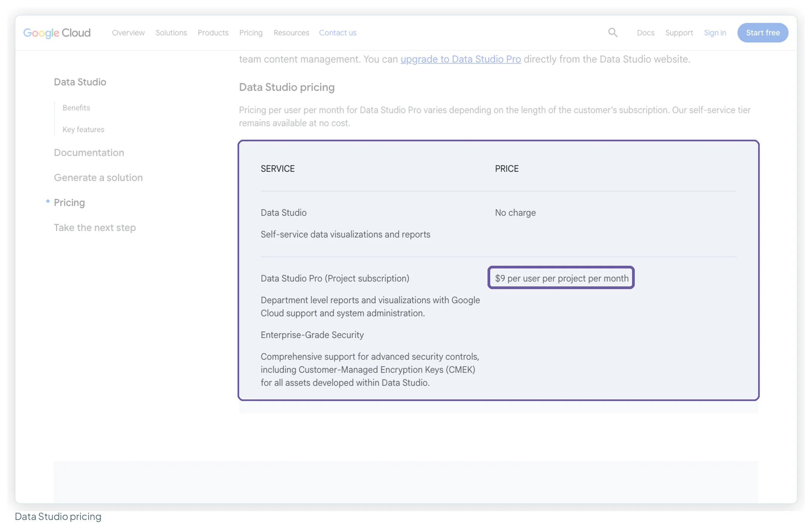
Task: Open the Pricing top nav item
Action: [251, 33]
